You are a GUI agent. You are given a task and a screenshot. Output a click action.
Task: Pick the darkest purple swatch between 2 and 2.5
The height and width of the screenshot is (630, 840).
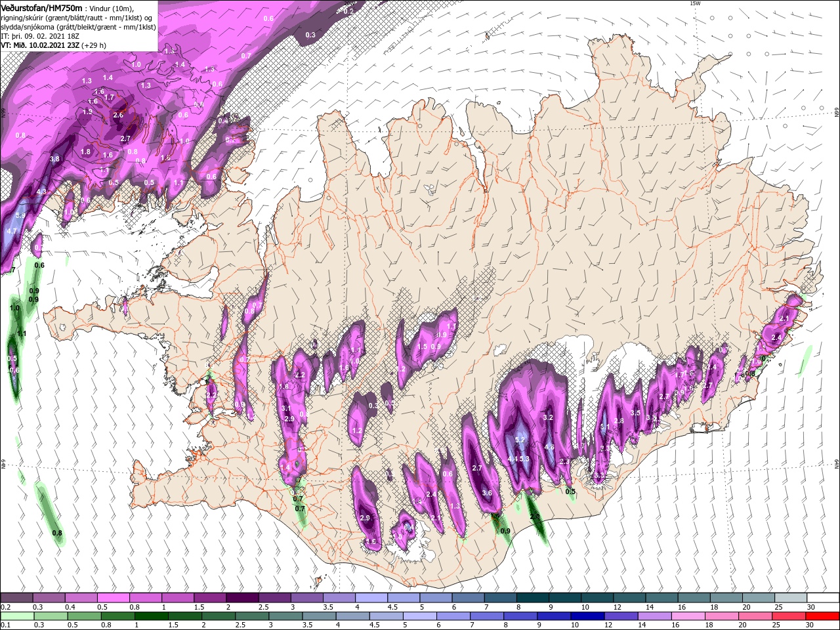point(242,598)
